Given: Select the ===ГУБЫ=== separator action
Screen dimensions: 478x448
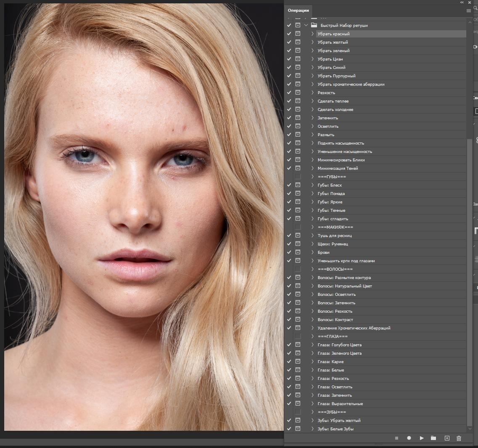Looking at the screenshot, I should point(391,177).
